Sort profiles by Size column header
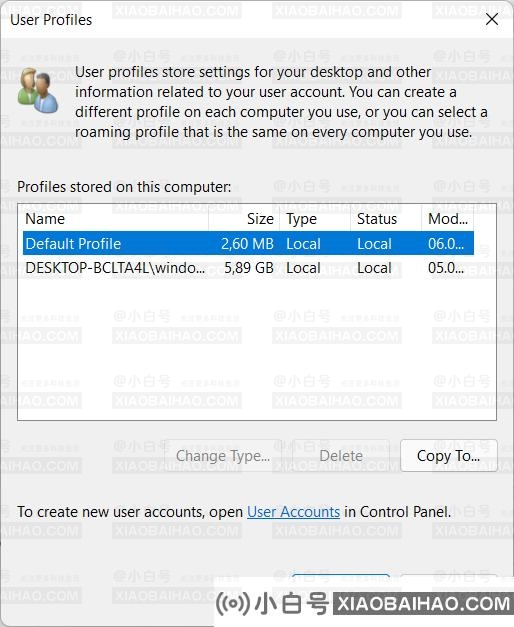The width and height of the screenshot is (514, 627). (244, 219)
